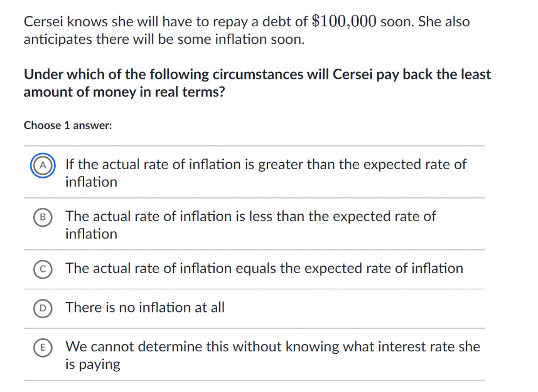Image resolution: width=538 pixels, height=392 pixels.
Task: Click the 'There is no inflation at all' text
Action: [x=145, y=307]
